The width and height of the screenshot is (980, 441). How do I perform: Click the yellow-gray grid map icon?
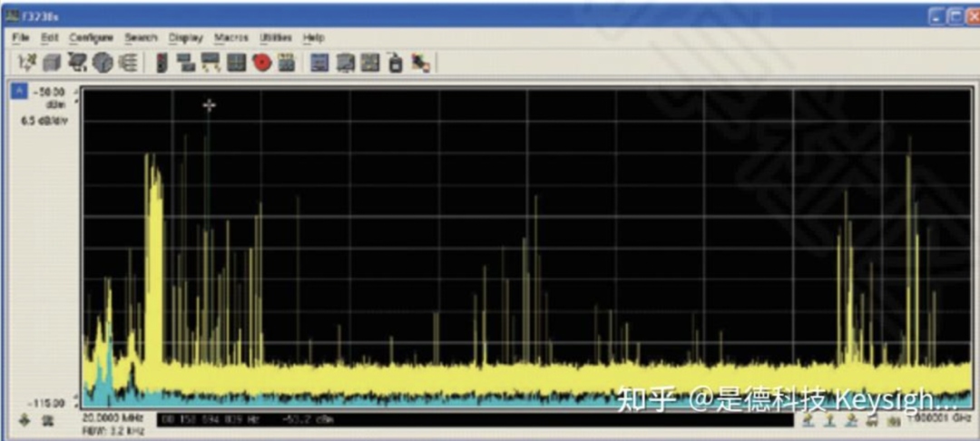370,63
